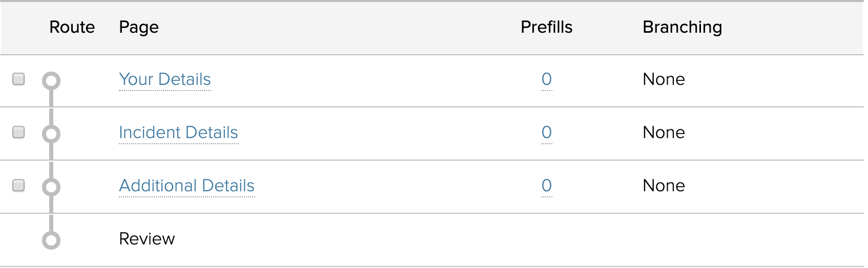Click the Incident Details prefills number
The width and height of the screenshot is (868, 268).
point(546,132)
